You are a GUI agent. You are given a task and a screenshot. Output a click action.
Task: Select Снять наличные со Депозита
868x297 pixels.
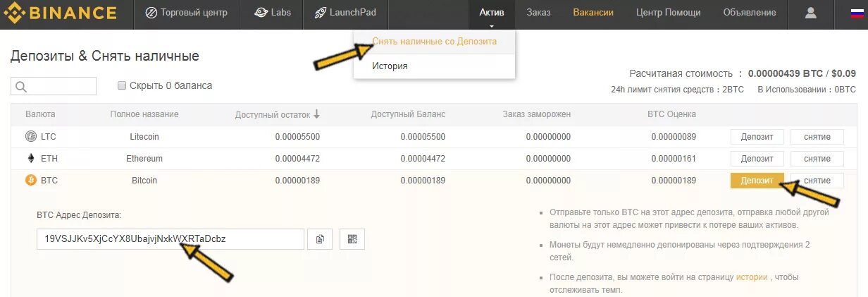(435, 42)
